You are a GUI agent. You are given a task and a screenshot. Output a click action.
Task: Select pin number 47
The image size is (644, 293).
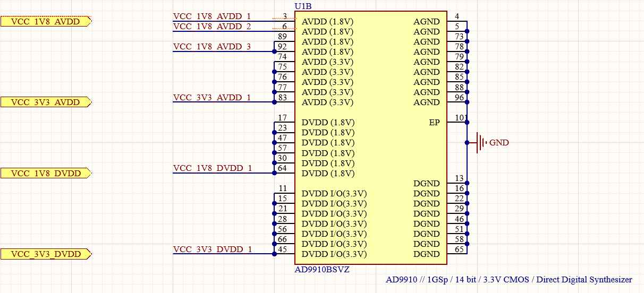coord(283,137)
